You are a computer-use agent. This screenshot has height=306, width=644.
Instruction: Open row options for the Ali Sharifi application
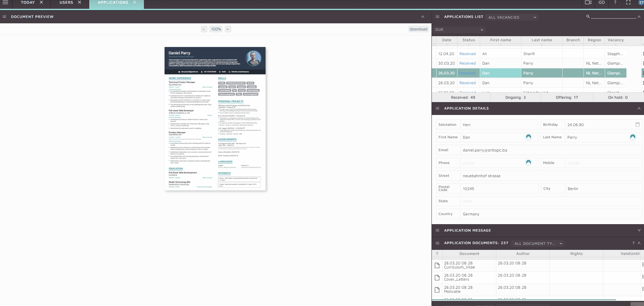pos(643,54)
